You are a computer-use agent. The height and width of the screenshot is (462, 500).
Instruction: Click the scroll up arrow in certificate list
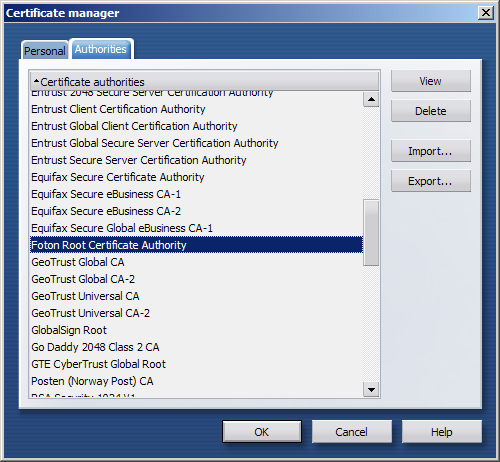coord(371,99)
